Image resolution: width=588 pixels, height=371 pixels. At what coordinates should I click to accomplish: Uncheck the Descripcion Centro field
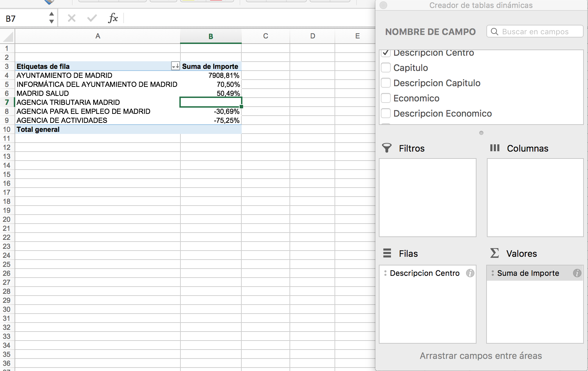386,53
